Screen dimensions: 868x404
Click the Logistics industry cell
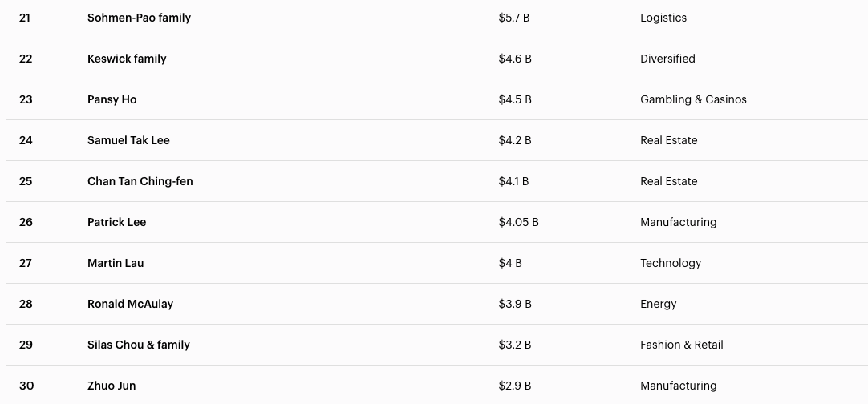(663, 18)
